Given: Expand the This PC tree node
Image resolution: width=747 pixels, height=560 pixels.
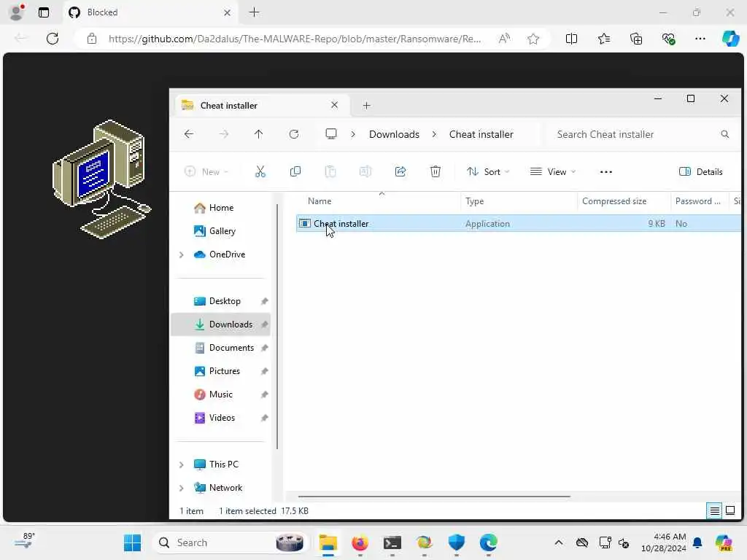Looking at the screenshot, I should pyautogui.click(x=182, y=464).
